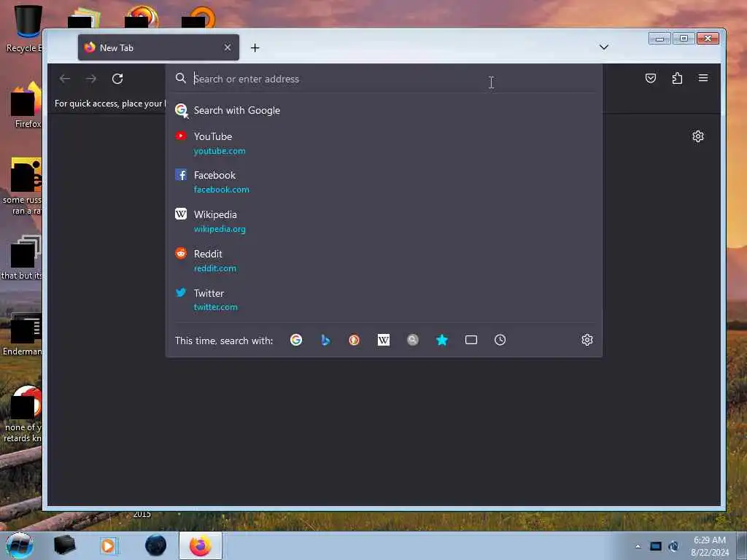Search this time with Bing icon
This screenshot has height=560, width=747.
[325, 340]
